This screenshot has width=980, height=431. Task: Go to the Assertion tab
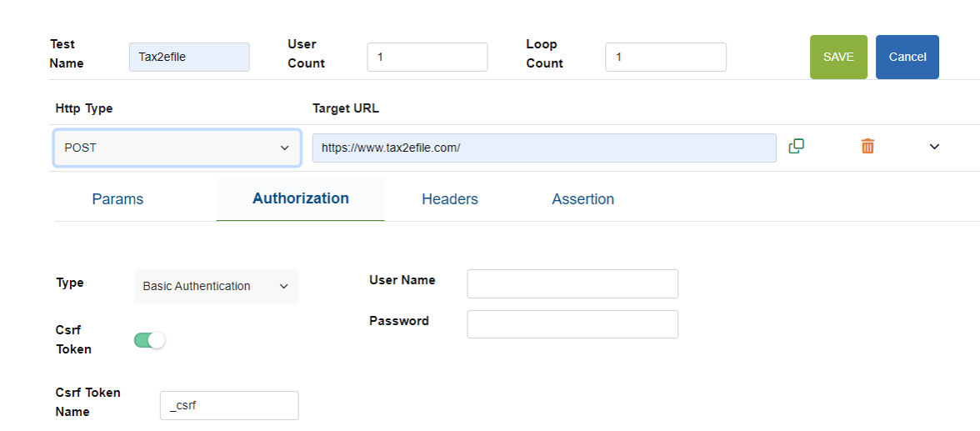(x=582, y=199)
